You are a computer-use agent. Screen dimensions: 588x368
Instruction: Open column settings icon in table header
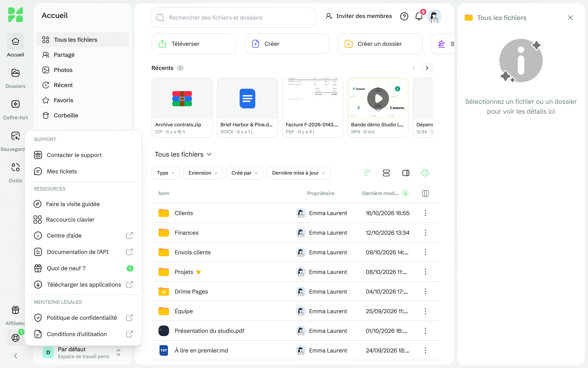(x=425, y=193)
